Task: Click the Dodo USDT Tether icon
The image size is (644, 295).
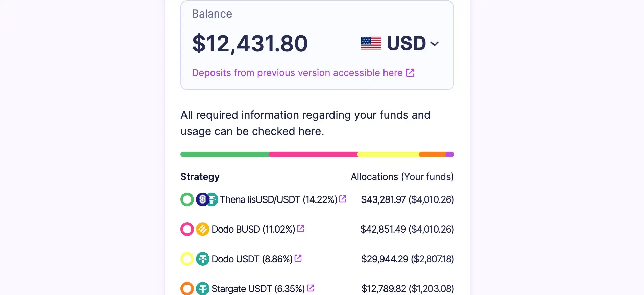Action: [x=202, y=259]
